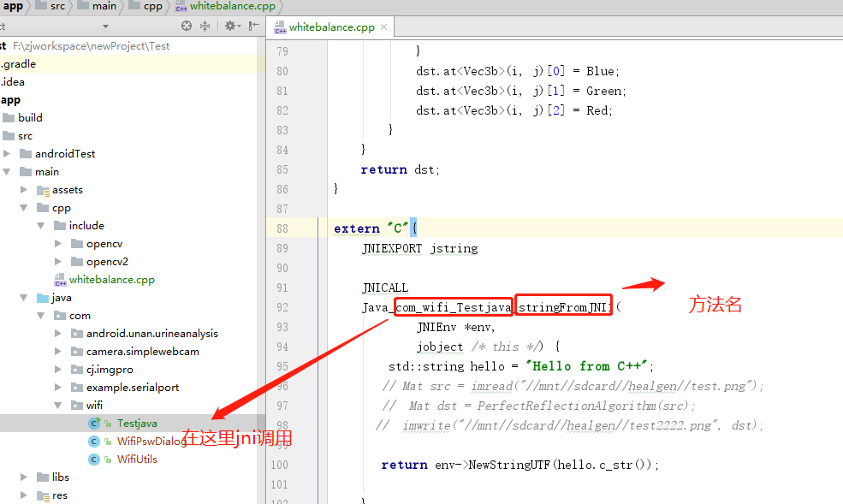Viewport: 843px width, 504px height.
Task: Close the whitebalance.cpp editor tab
Action: (383, 27)
